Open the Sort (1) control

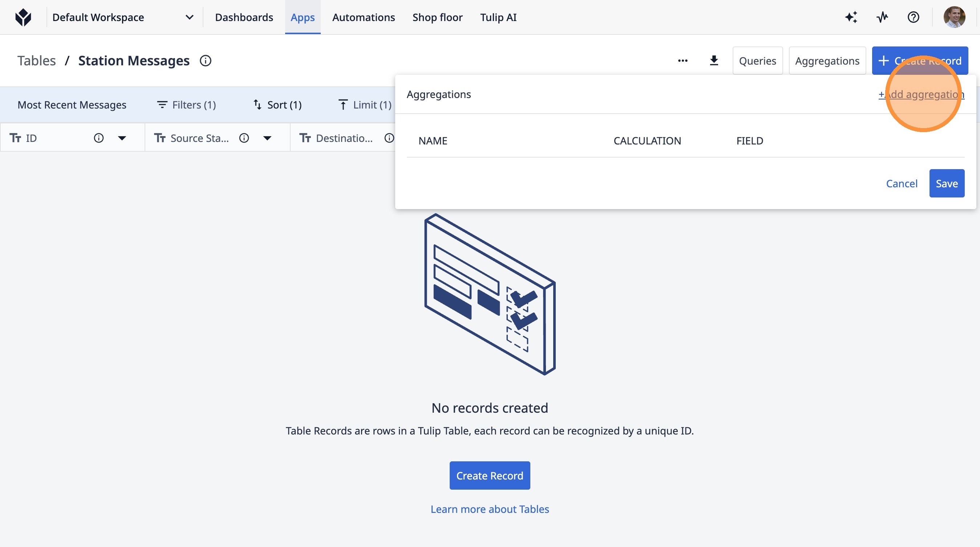click(278, 105)
